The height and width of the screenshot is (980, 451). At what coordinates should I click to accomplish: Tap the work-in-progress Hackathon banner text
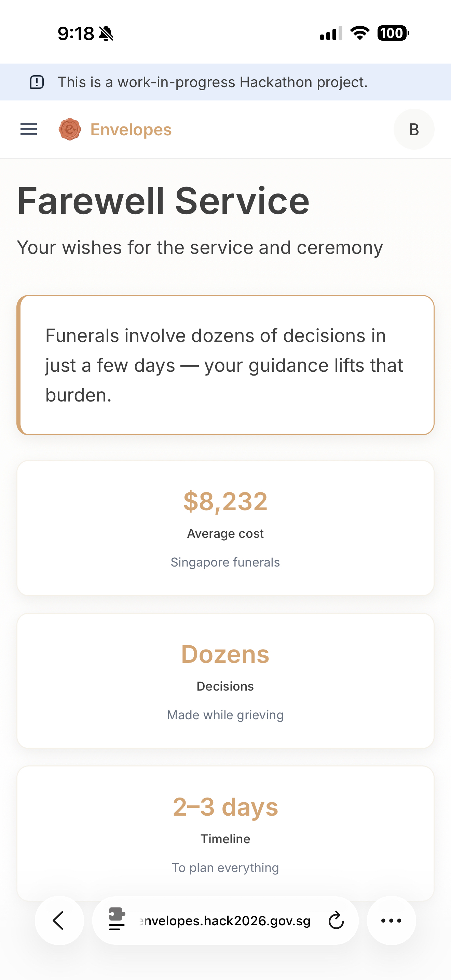[x=213, y=82]
